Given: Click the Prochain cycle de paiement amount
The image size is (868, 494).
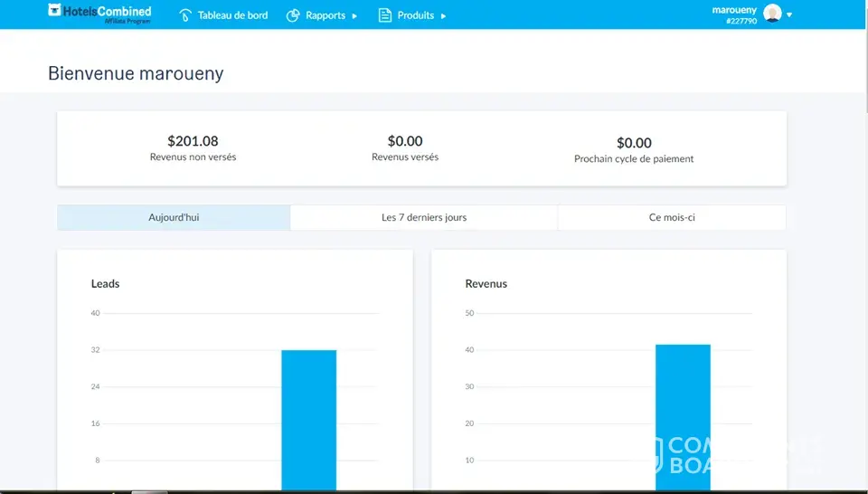Looking at the screenshot, I should point(634,143).
